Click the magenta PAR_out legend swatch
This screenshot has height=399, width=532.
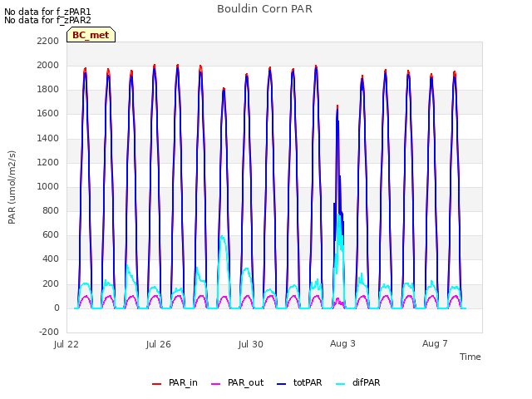216,384
